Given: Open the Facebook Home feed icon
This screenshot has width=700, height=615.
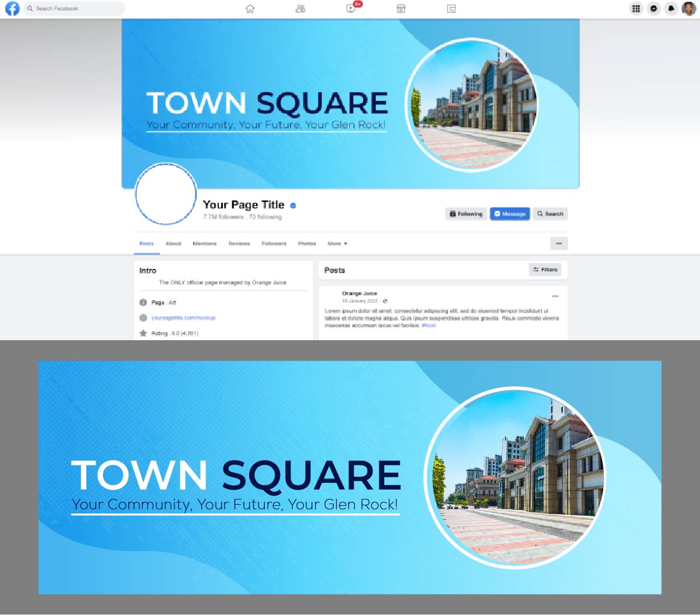Looking at the screenshot, I should click(x=249, y=9).
